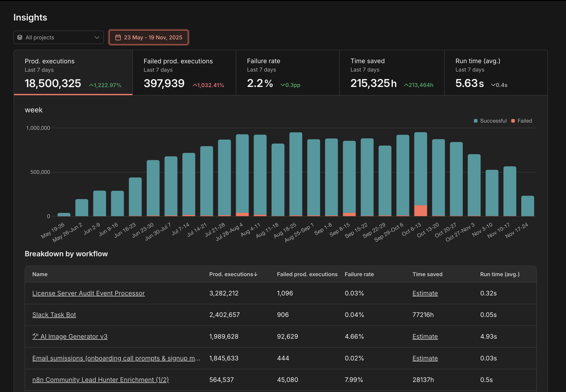Viewport: 566px width, 392px height.
Task: Open the License Server Audit Event Processor workflow
Action: coord(88,293)
